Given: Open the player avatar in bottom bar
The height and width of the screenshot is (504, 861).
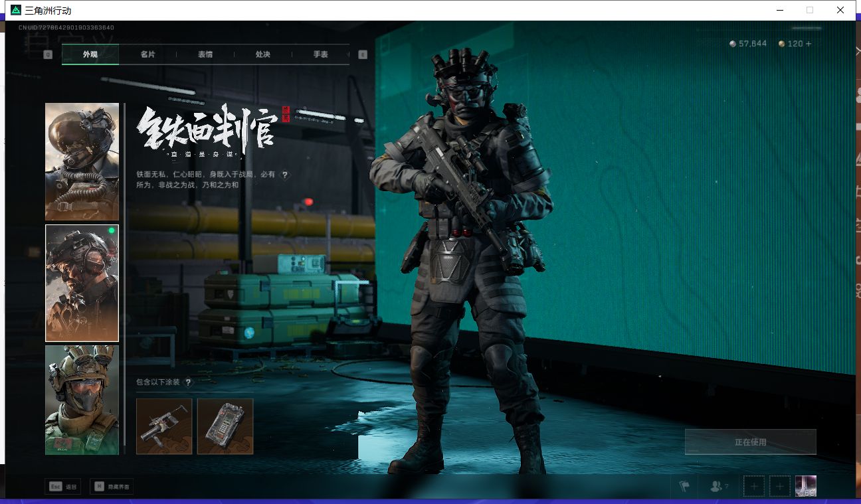Looking at the screenshot, I should [x=806, y=487].
